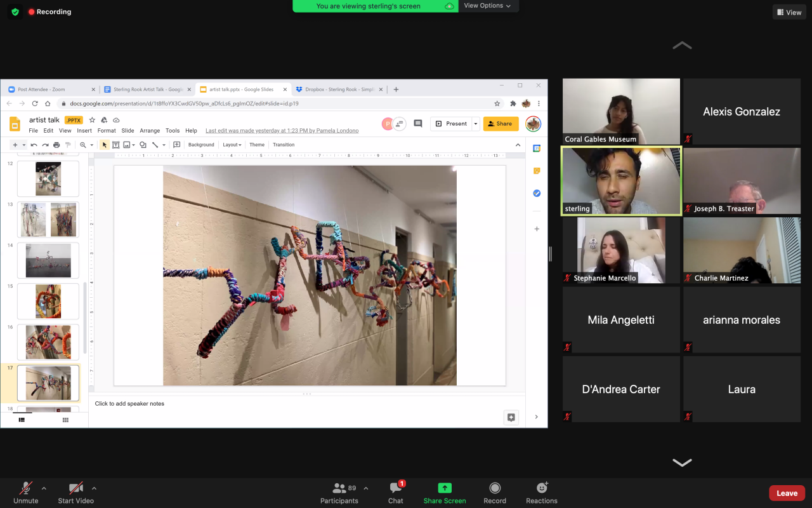The image size is (812, 508).
Task: Open the Zoom magnifier tool
Action: (83, 145)
